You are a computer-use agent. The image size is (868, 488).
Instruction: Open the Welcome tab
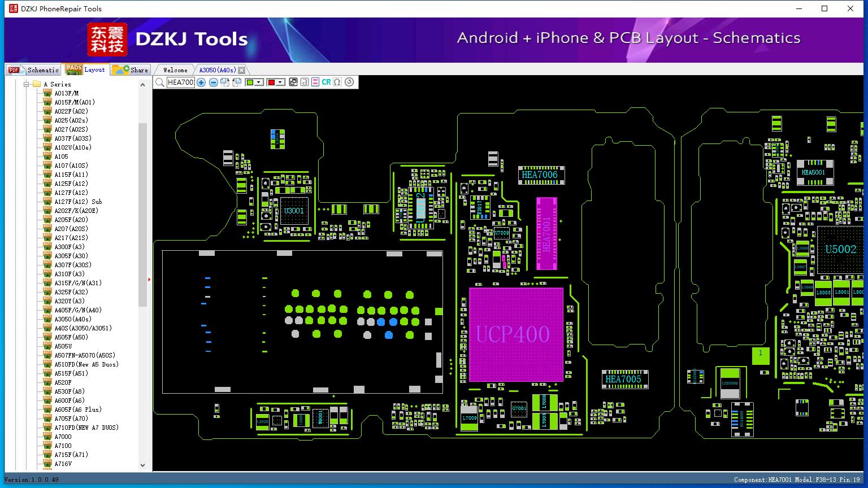(175, 70)
